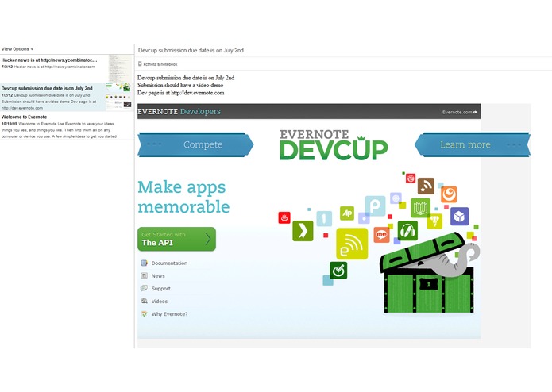The height and width of the screenshot is (392, 552).
Task: Click the Evernote Devcup logo
Action: pos(334,145)
